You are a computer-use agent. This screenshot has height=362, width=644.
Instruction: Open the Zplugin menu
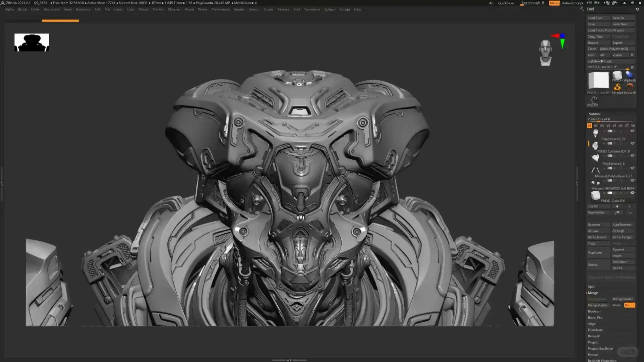point(330,9)
